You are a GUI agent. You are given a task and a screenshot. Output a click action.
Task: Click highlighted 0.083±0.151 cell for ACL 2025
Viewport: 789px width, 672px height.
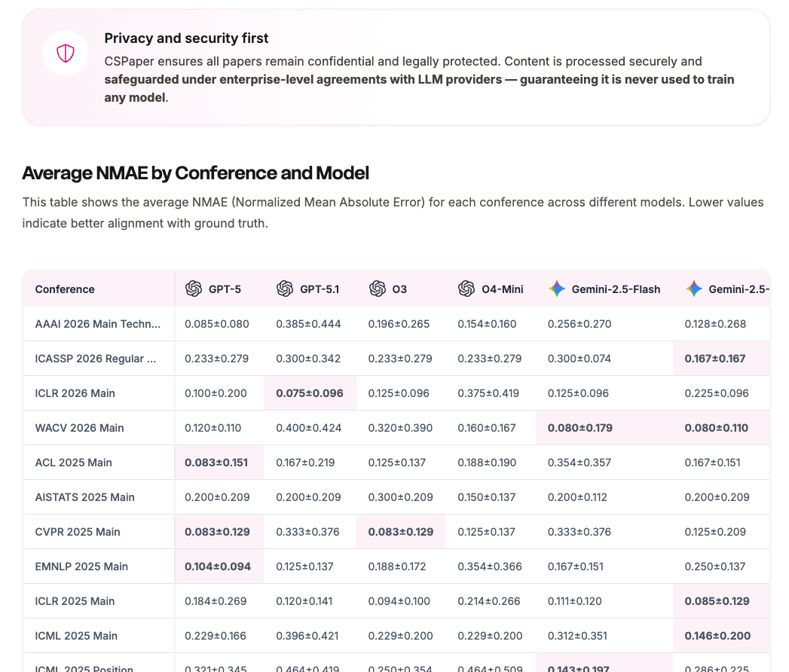[x=217, y=463]
